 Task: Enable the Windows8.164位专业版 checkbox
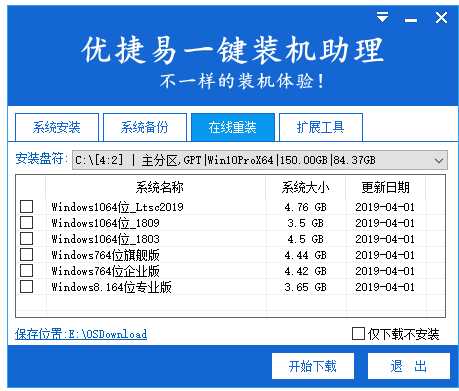point(27,286)
